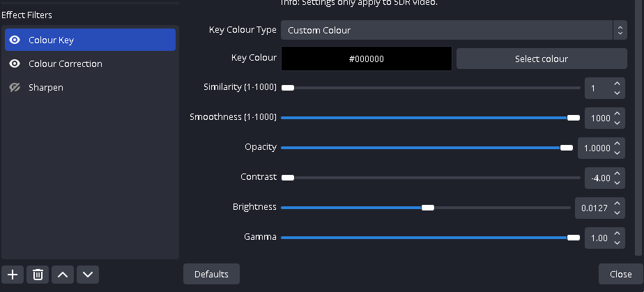
Task: Increase Similarity value with up stepper arrow
Action: (x=617, y=84)
